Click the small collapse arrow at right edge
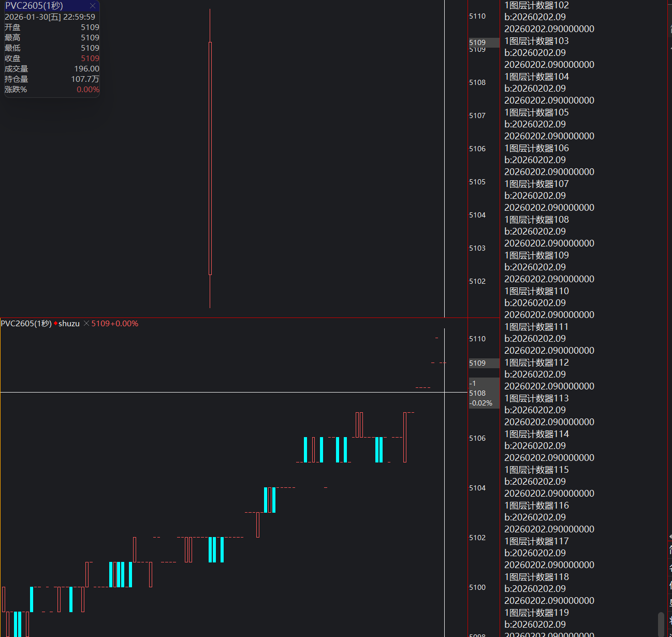The width and height of the screenshot is (672, 637). coord(670,537)
